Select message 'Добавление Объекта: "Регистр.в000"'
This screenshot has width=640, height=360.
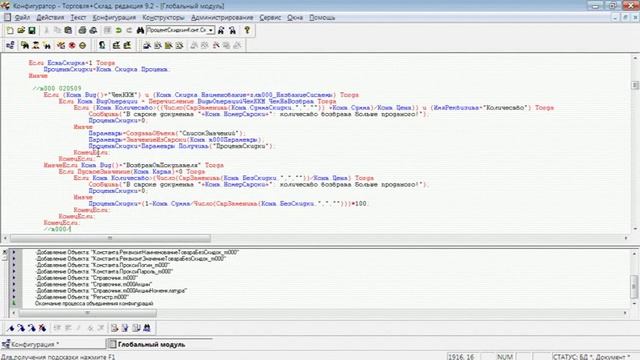pyautogui.click(x=82, y=297)
